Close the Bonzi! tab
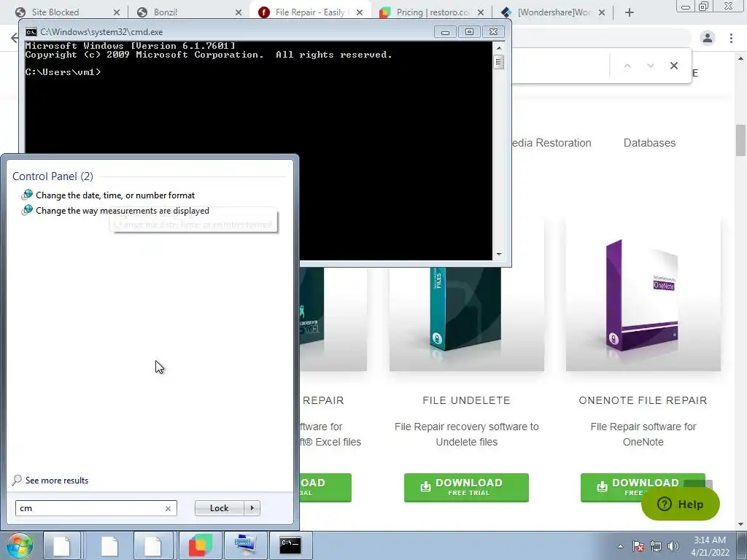The width and height of the screenshot is (747, 560). point(239,12)
